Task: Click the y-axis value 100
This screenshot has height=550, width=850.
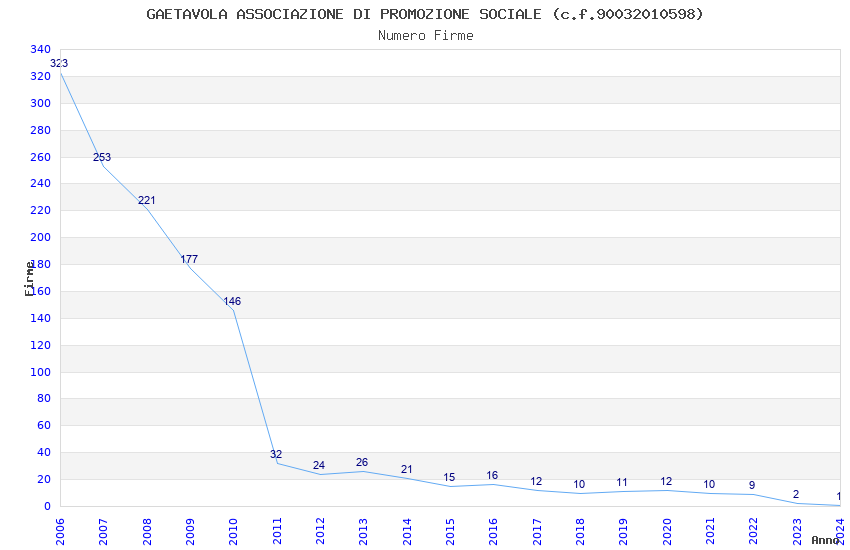Action: click(41, 372)
